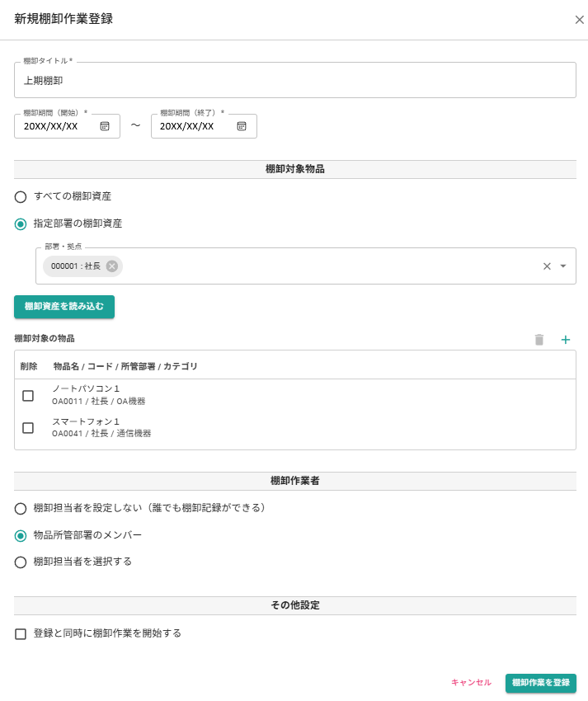Click the ノートパソコン1 item name
The height and width of the screenshot is (701, 588).
coord(86,388)
